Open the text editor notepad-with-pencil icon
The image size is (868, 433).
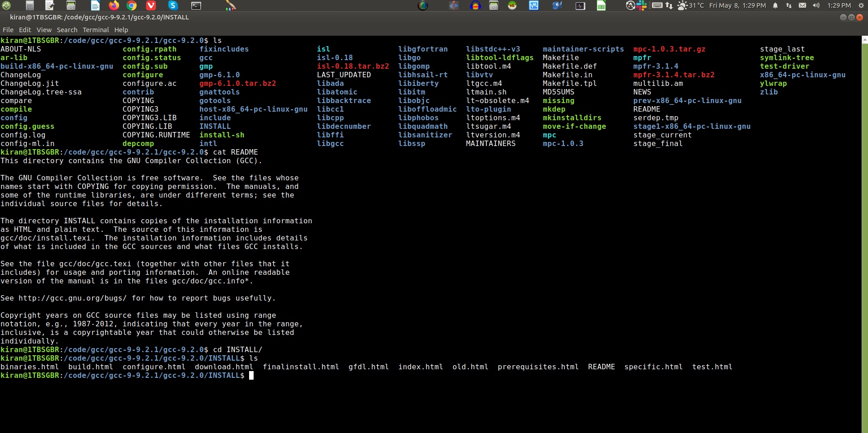pos(50,5)
